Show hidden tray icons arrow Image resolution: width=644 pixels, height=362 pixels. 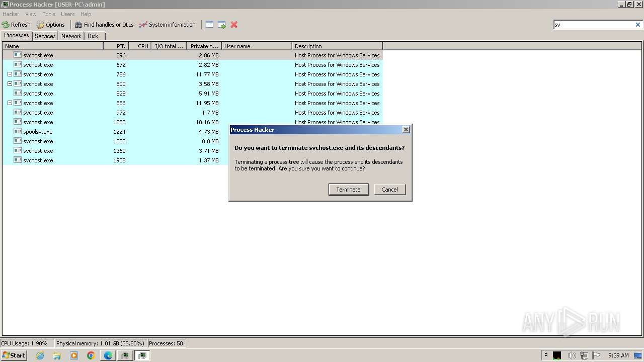point(546,355)
